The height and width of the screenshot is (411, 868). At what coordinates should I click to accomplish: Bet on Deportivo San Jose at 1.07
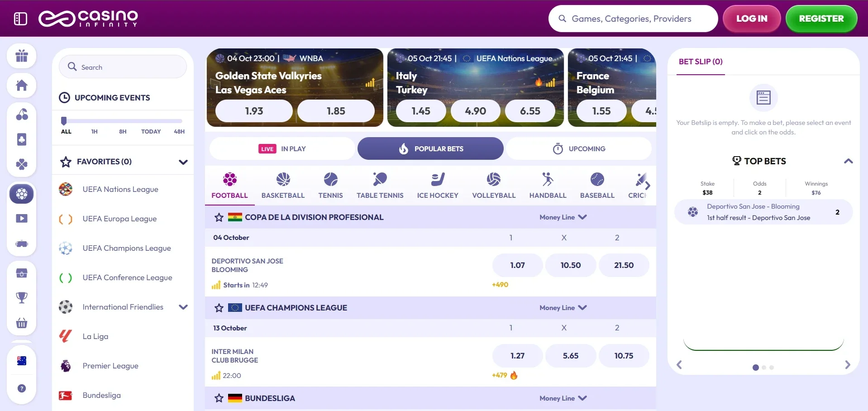click(517, 265)
